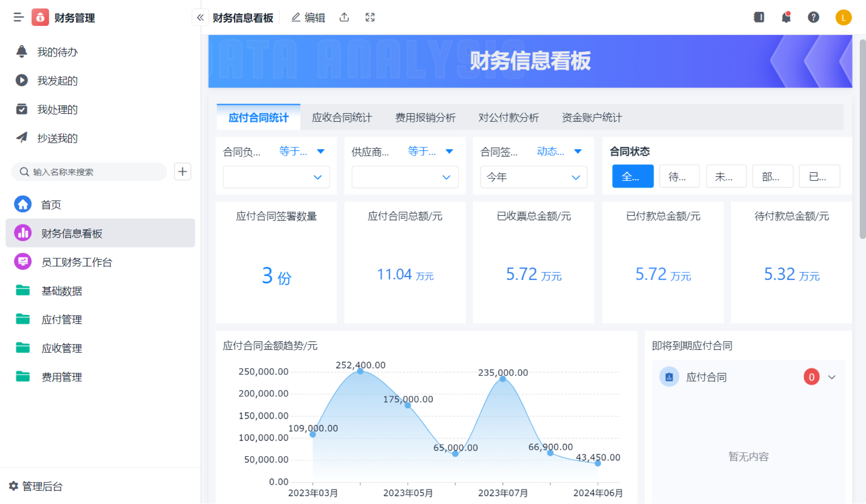Image resolution: width=866 pixels, height=504 pixels.
Task: Switch to 费用报销分析 tab
Action: (425, 117)
